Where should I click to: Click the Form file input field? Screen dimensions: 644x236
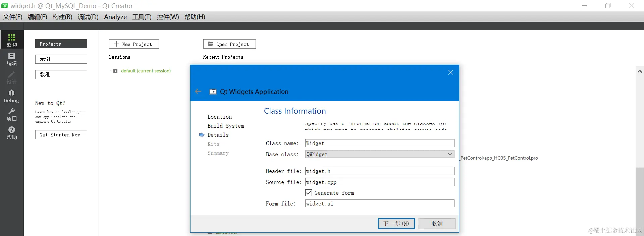[380, 203]
